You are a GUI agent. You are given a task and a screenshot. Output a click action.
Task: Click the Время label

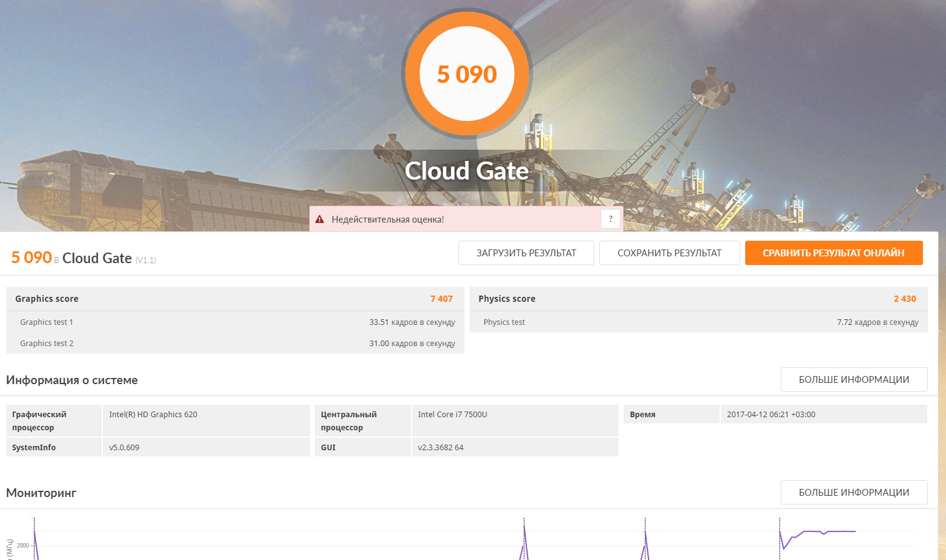(642, 415)
